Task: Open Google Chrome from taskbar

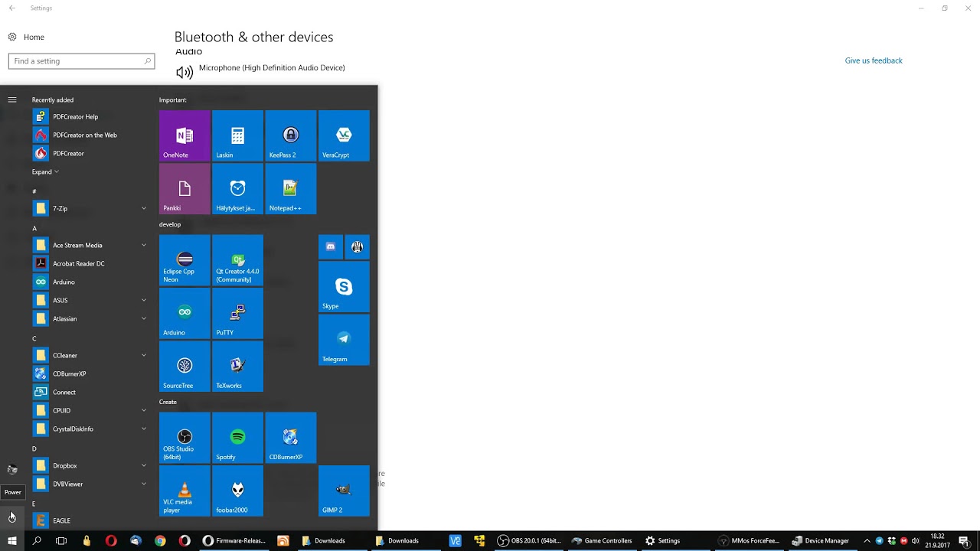Action: [160, 541]
